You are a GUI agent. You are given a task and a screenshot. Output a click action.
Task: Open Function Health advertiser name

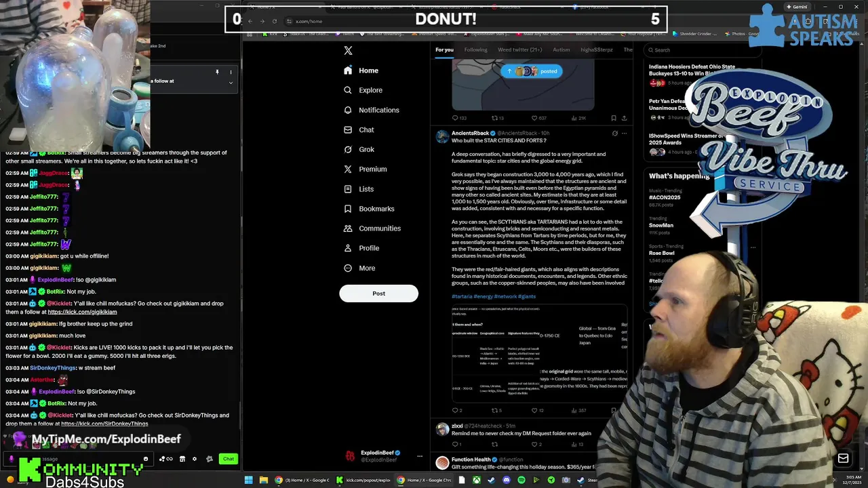click(471, 460)
